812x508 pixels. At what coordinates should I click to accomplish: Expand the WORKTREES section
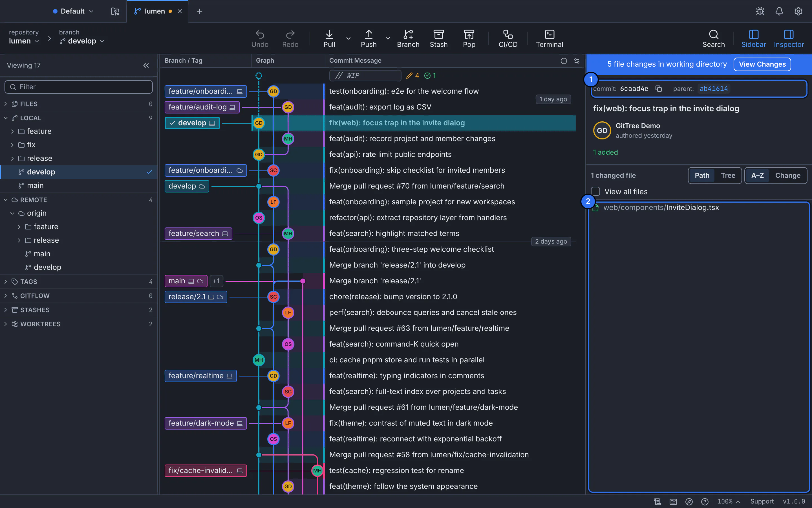pos(78,324)
